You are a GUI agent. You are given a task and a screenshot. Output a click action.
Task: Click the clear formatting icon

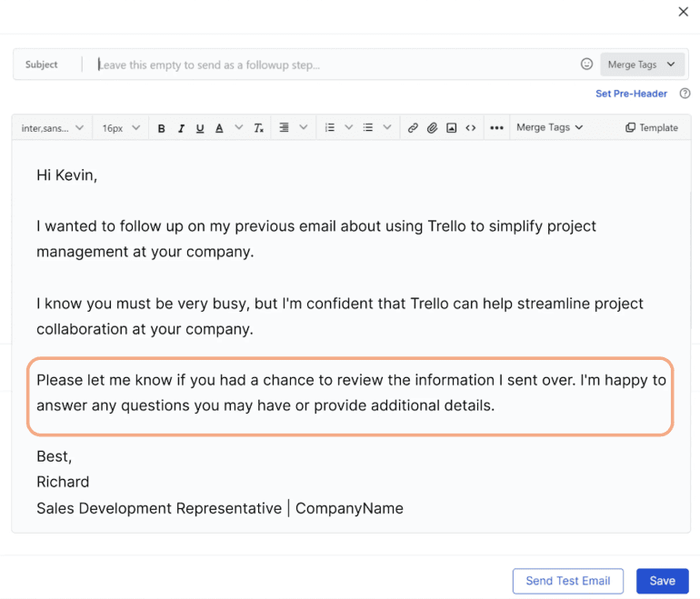point(259,128)
